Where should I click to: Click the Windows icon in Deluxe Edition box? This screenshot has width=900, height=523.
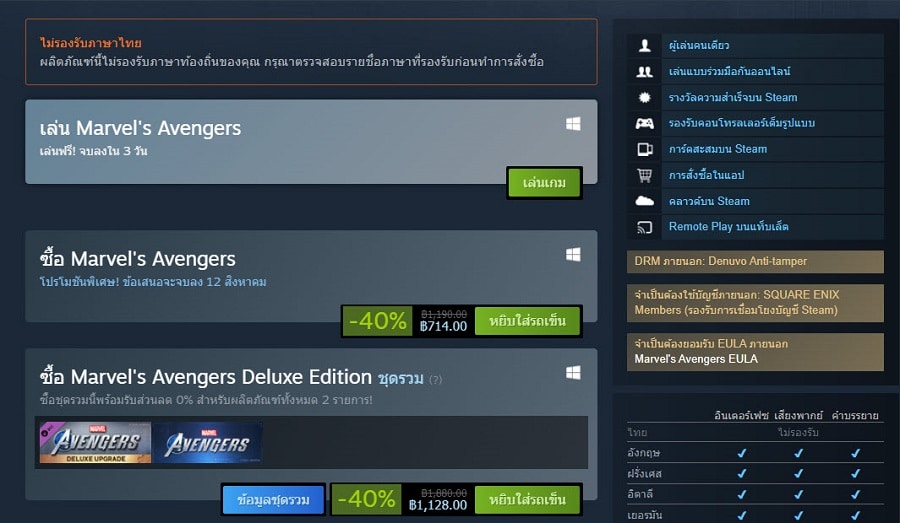573,373
